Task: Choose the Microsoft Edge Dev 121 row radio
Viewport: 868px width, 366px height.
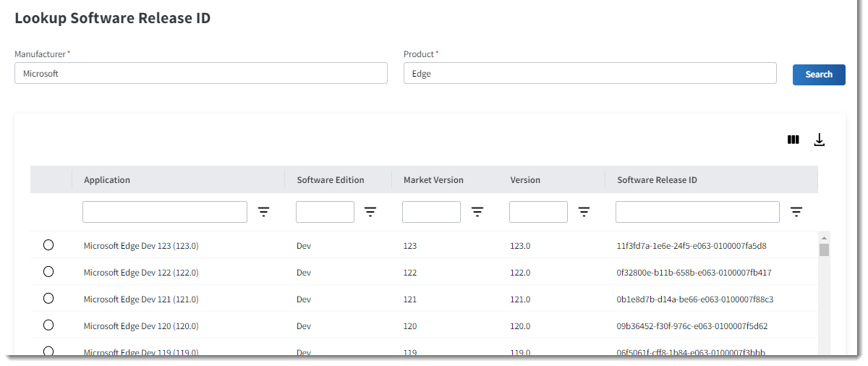Action: (48, 299)
